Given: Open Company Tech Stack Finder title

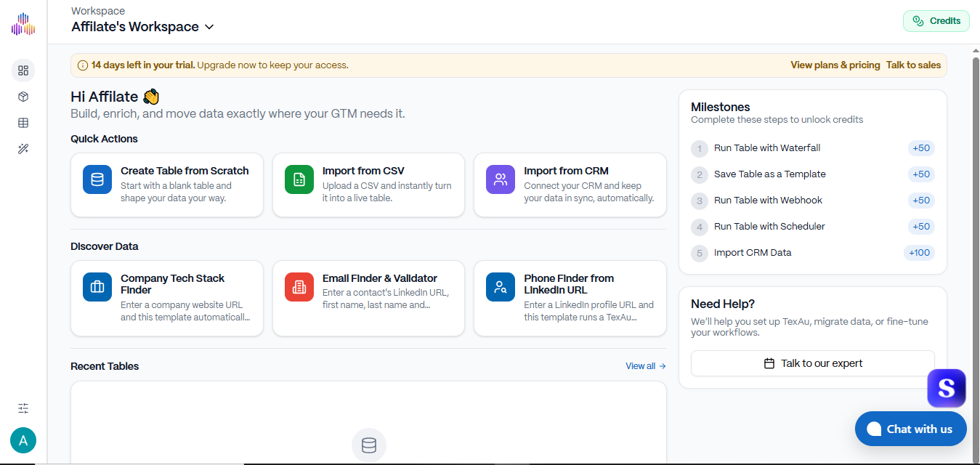Looking at the screenshot, I should pyautogui.click(x=172, y=284).
